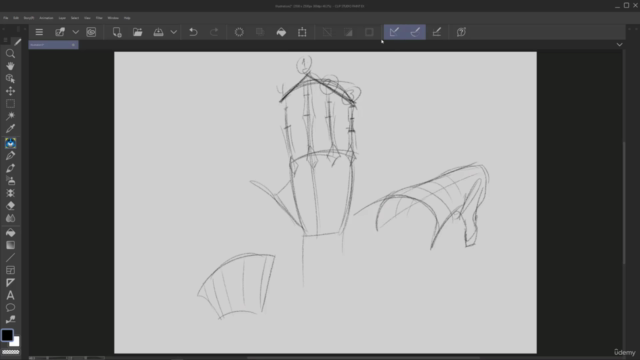Select the rectangular Selection Area tool

(x=10, y=104)
